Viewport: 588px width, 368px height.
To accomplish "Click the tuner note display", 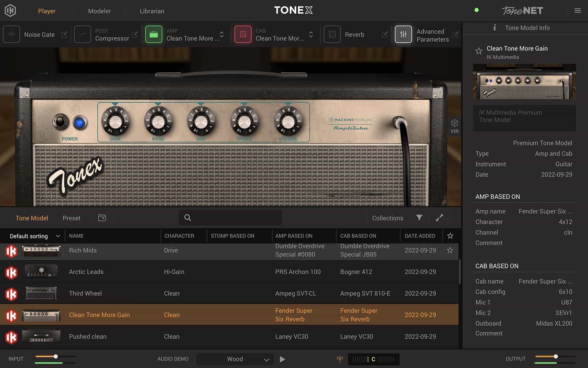I will [x=373, y=359].
